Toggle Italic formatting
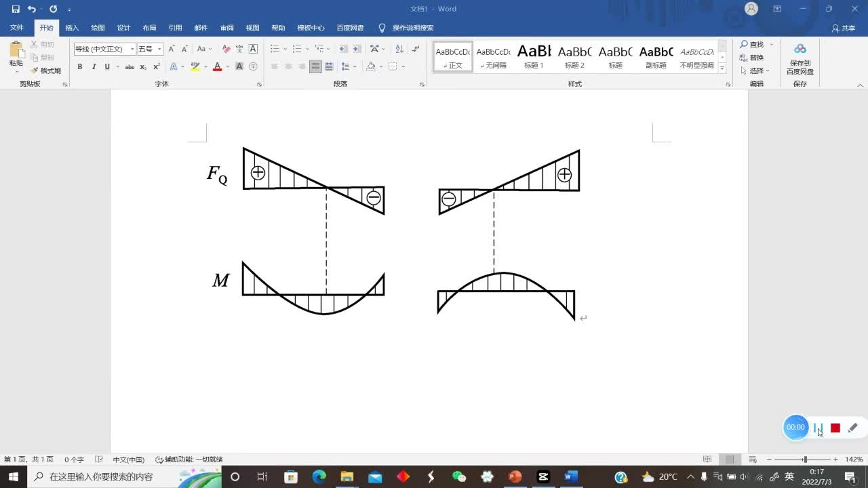The width and height of the screenshot is (868, 488). [x=94, y=66]
